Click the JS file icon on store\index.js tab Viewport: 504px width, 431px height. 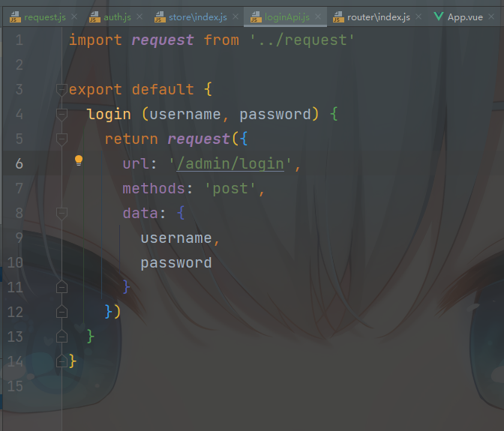tap(160, 17)
